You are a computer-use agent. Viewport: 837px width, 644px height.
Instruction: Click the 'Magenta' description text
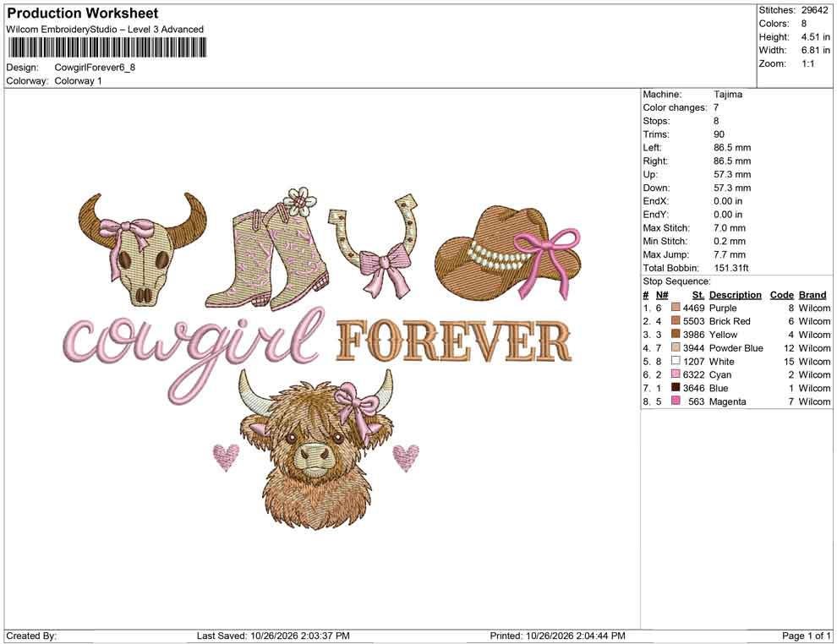[x=728, y=401]
